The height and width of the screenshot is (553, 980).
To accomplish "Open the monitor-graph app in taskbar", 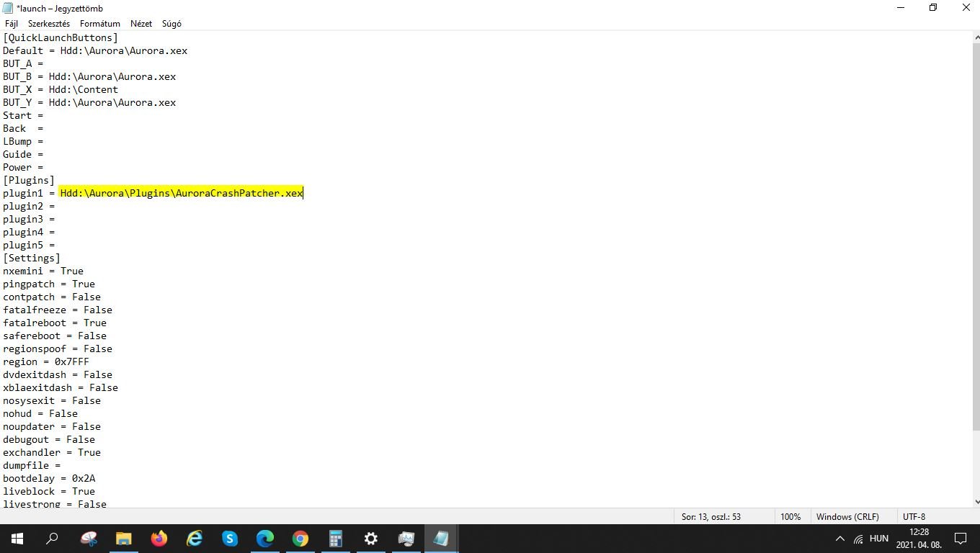I will coord(406,538).
